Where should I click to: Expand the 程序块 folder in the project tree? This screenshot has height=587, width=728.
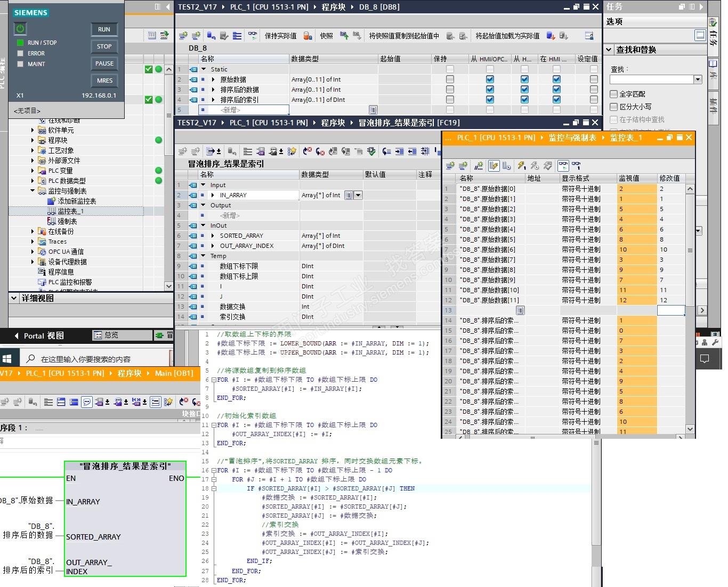pos(33,140)
